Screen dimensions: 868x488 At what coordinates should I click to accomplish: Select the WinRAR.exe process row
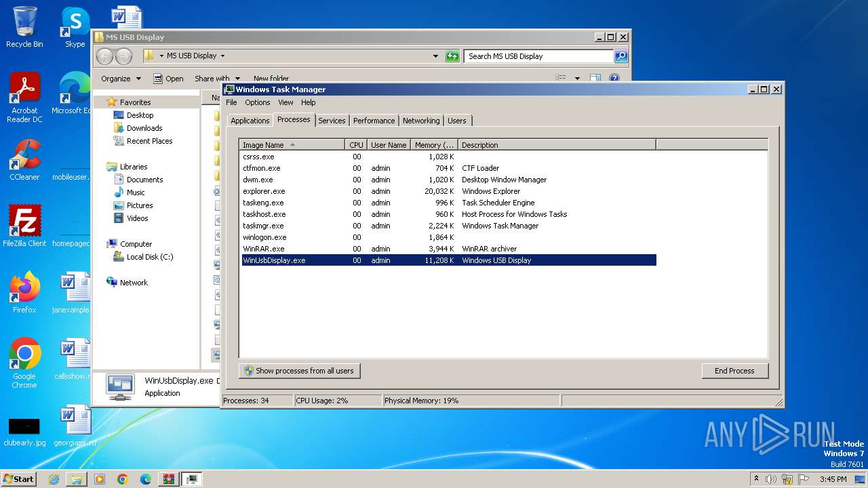click(x=264, y=249)
